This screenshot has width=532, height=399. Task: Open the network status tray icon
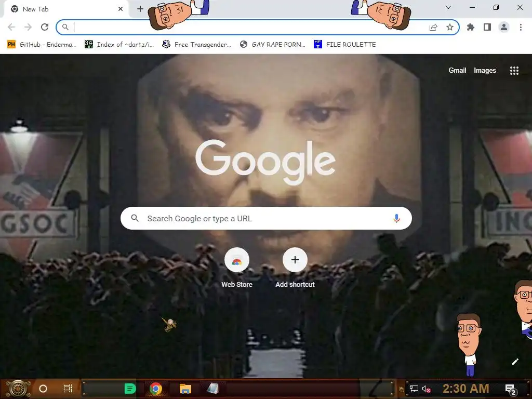point(414,389)
